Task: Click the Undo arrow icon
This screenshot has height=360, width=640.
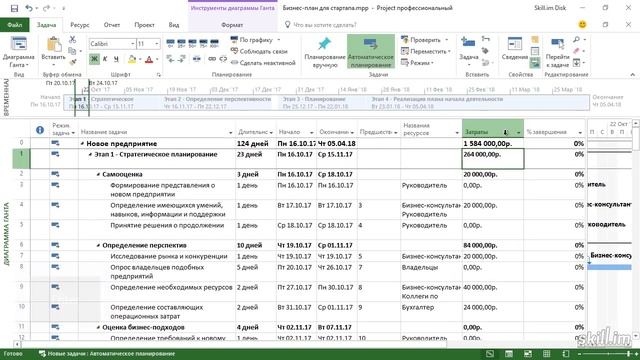Action: point(29,8)
